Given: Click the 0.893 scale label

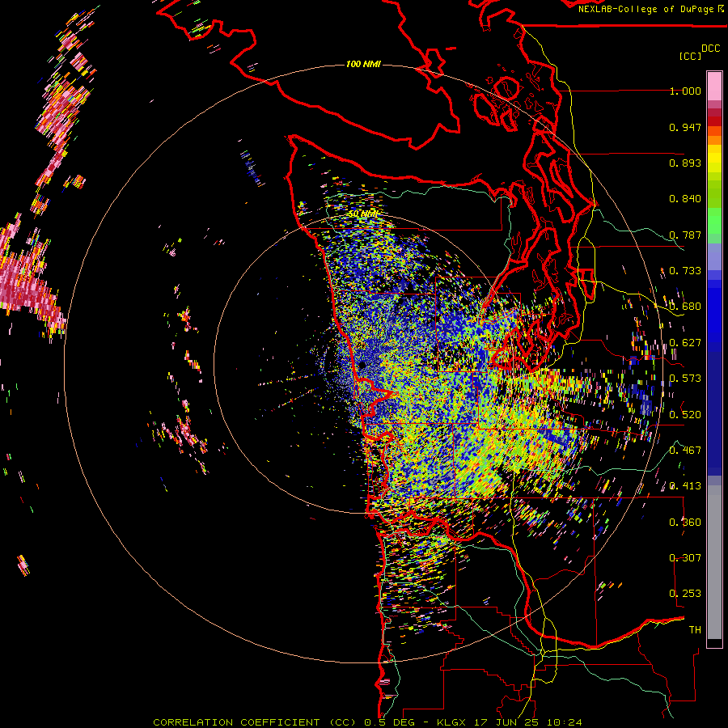Looking at the screenshot, I should click(685, 163).
